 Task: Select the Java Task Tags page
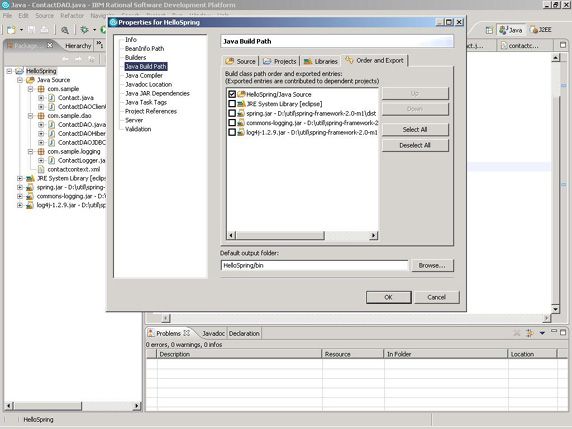[146, 102]
